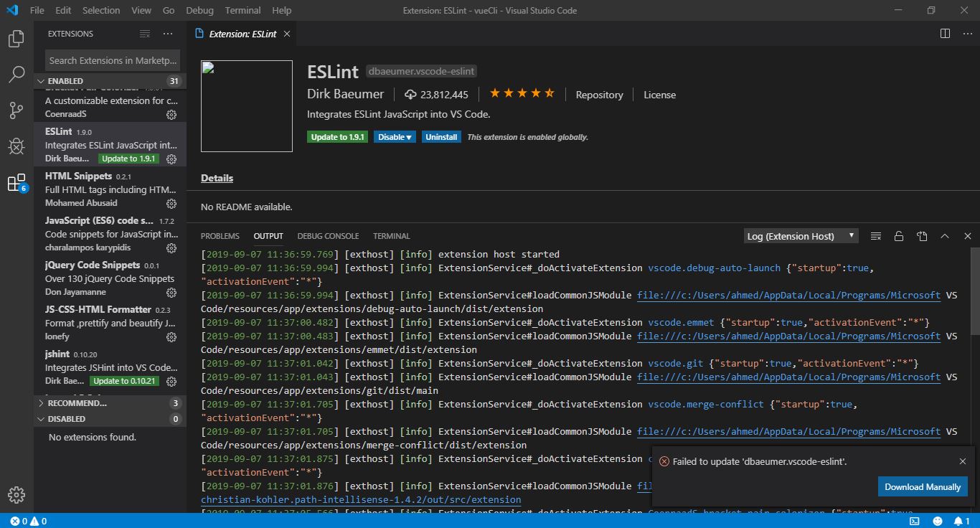This screenshot has width=980, height=528.
Task: Clear extensions search results icon
Action: [145, 34]
